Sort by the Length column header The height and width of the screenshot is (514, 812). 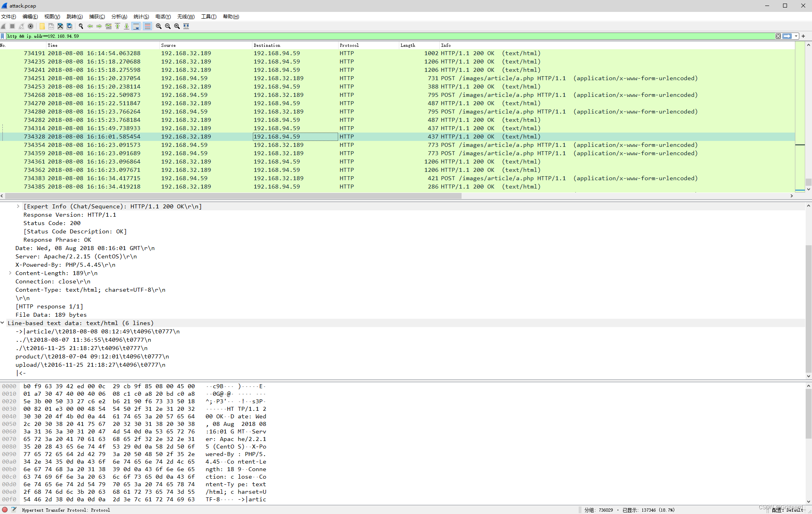(419, 45)
